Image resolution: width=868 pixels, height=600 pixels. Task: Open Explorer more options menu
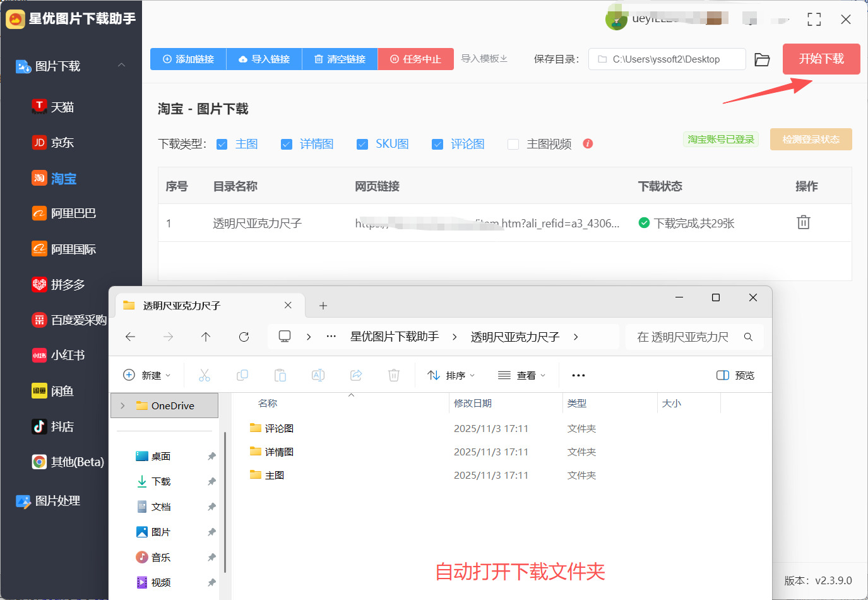(x=578, y=375)
